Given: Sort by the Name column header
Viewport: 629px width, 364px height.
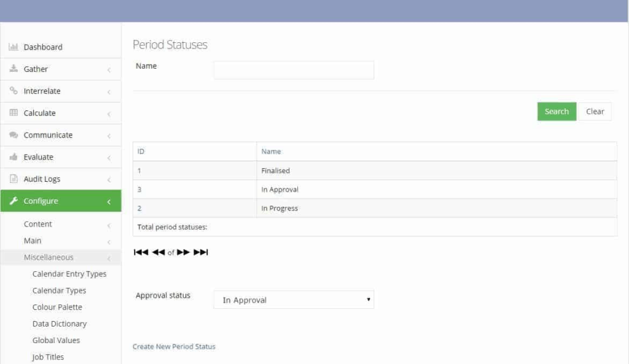Looking at the screenshot, I should click(271, 152).
